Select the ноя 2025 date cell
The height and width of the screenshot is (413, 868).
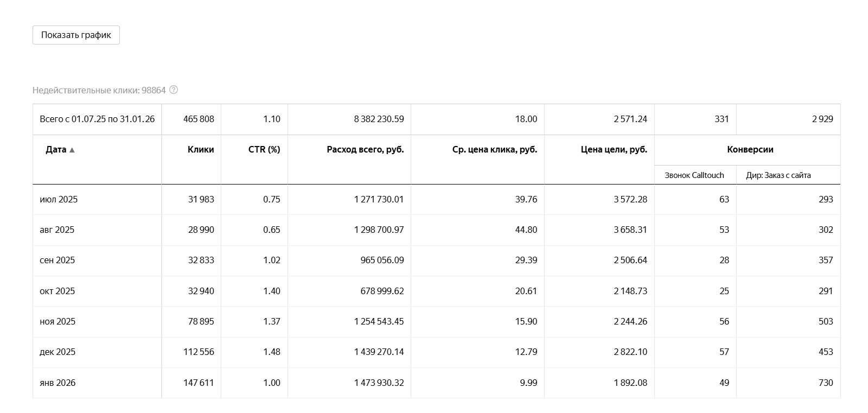pos(57,321)
